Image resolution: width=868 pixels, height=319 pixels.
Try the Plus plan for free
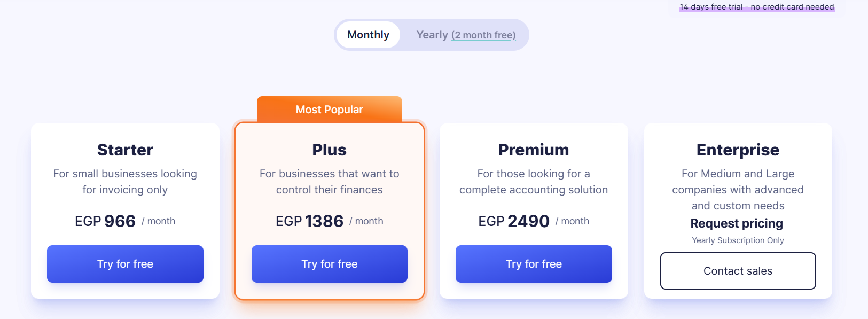coord(329,264)
